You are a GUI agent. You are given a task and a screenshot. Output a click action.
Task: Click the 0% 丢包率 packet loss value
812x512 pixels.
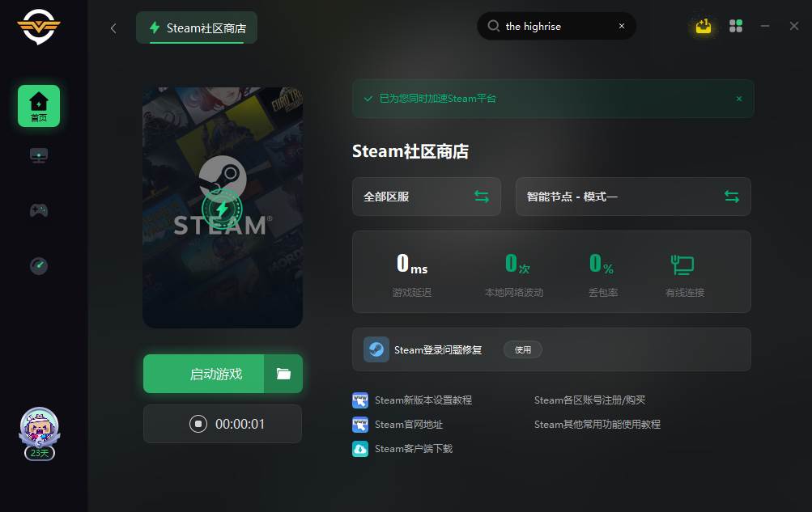(602, 264)
